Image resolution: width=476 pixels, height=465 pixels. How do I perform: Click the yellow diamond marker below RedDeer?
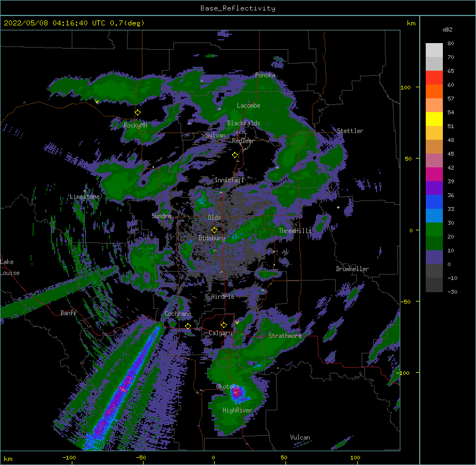pos(235,155)
